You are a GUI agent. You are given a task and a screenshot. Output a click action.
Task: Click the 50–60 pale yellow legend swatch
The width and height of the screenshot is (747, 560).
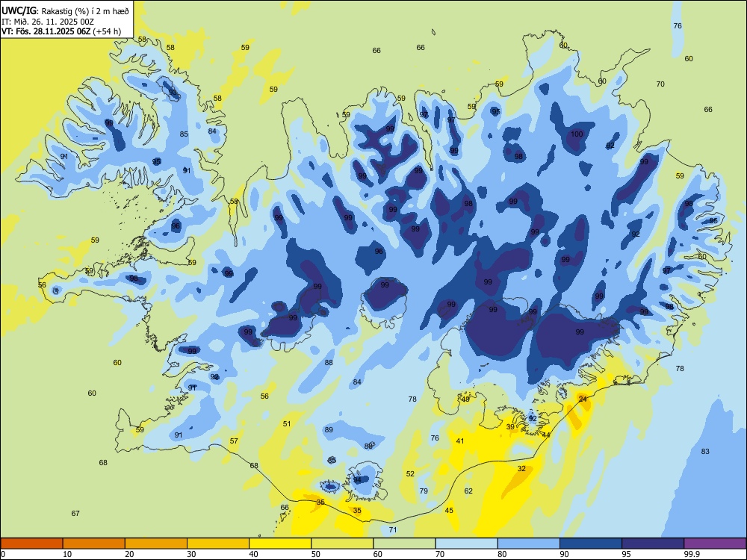(342, 544)
